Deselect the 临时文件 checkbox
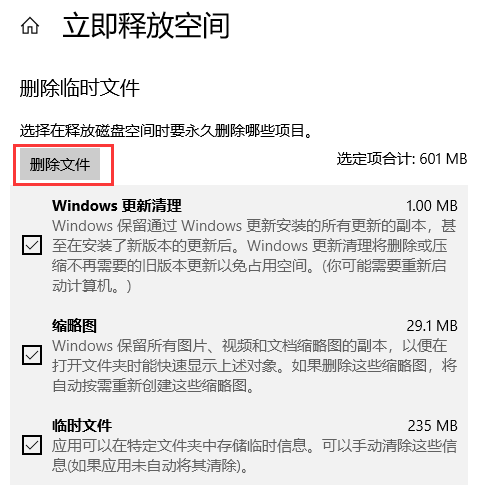 click(x=32, y=445)
